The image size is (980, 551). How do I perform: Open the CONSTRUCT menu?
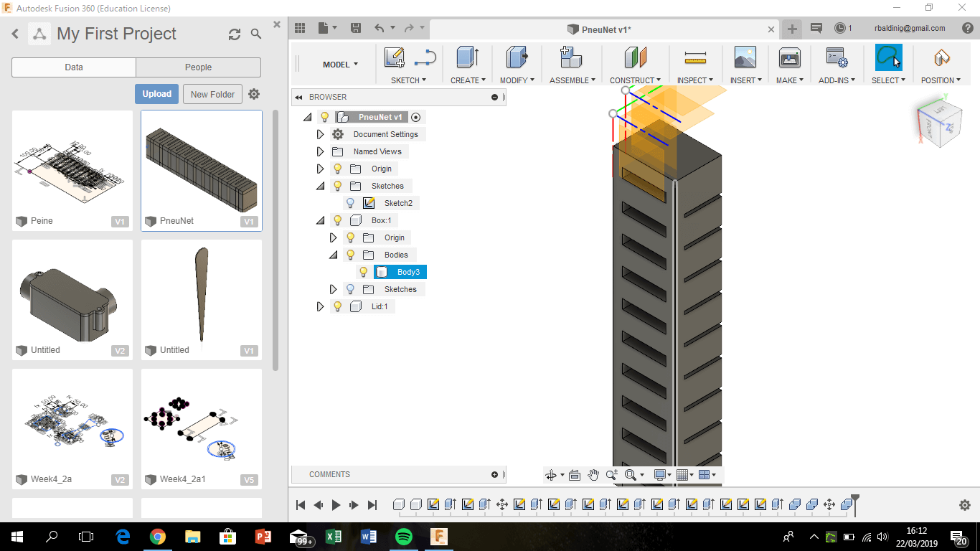pos(636,80)
